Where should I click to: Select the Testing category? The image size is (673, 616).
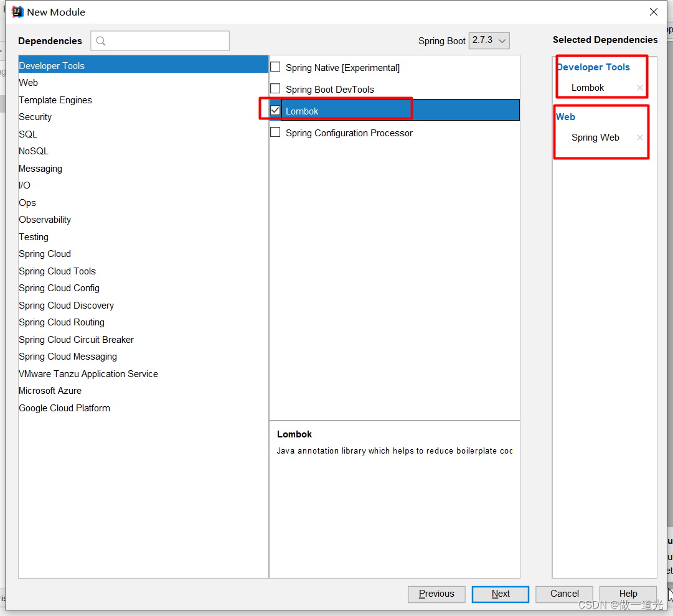pyautogui.click(x=33, y=237)
